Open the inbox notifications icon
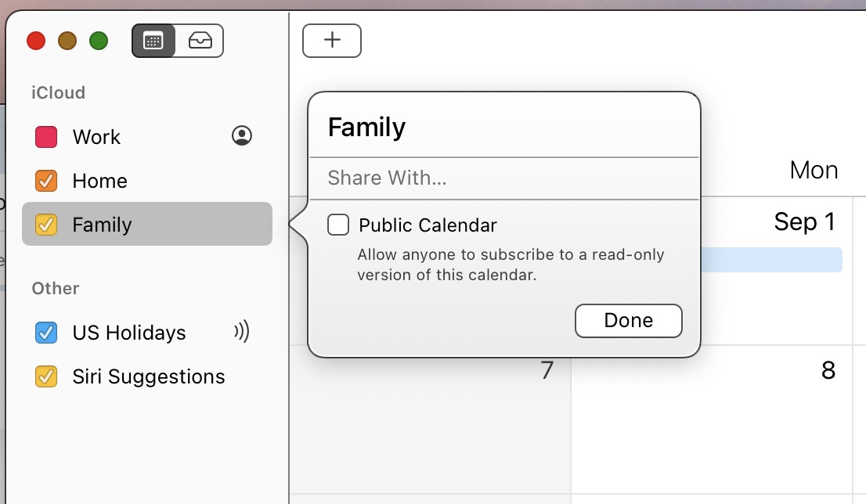The height and width of the screenshot is (504, 866). (200, 41)
